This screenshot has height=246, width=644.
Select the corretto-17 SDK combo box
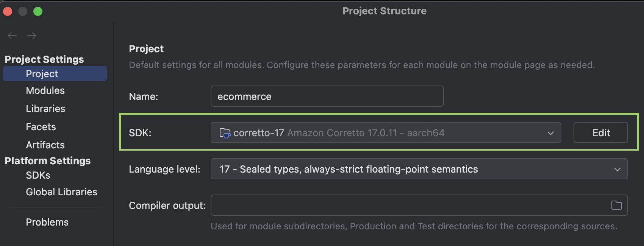[x=379, y=133]
